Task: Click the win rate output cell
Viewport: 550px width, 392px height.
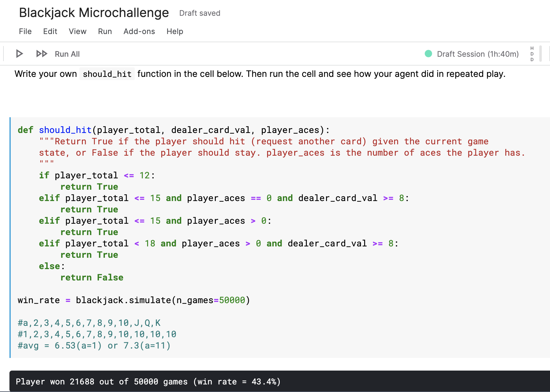Action: click(x=148, y=382)
